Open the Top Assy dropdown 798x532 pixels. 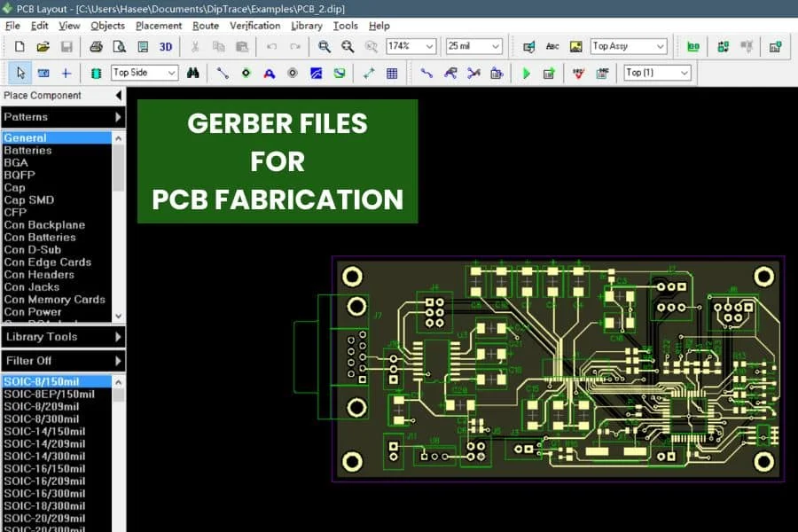629,45
